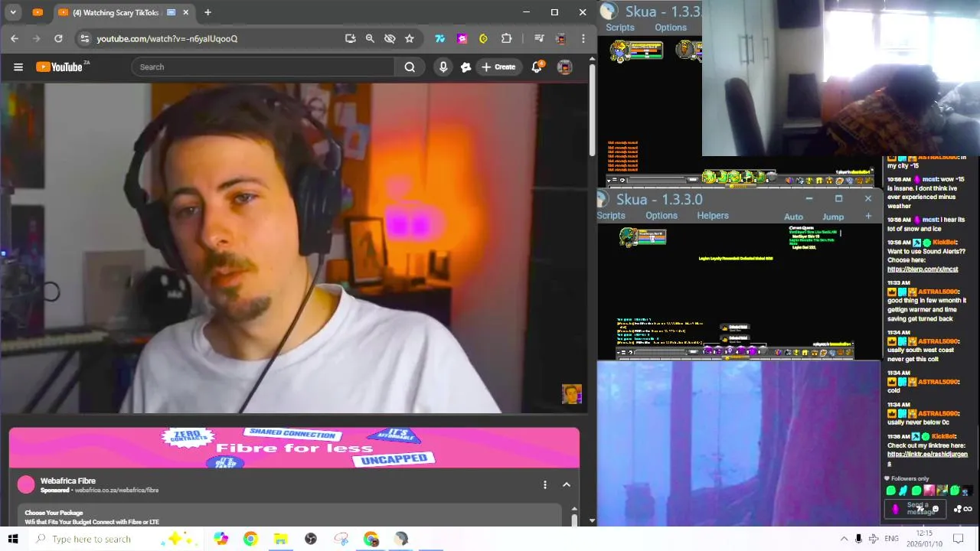Open a new Chrome tab
980x551 pixels.
pos(207,12)
